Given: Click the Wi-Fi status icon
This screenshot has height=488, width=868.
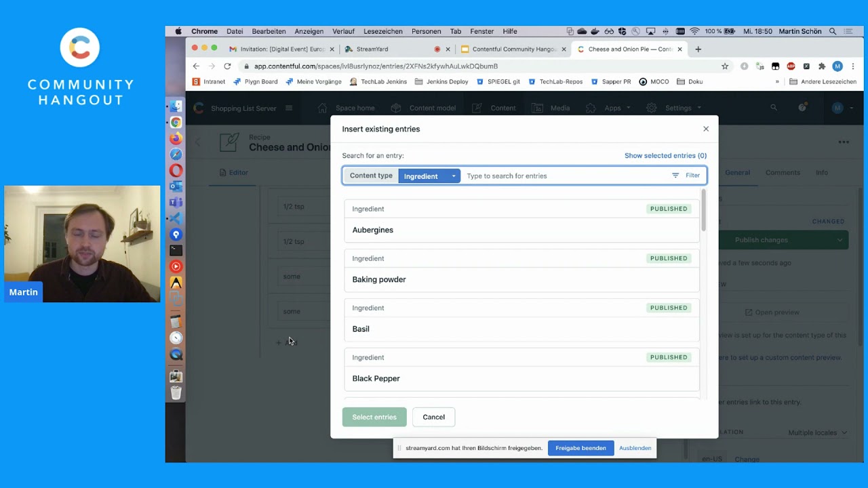Looking at the screenshot, I should point(694,31).
